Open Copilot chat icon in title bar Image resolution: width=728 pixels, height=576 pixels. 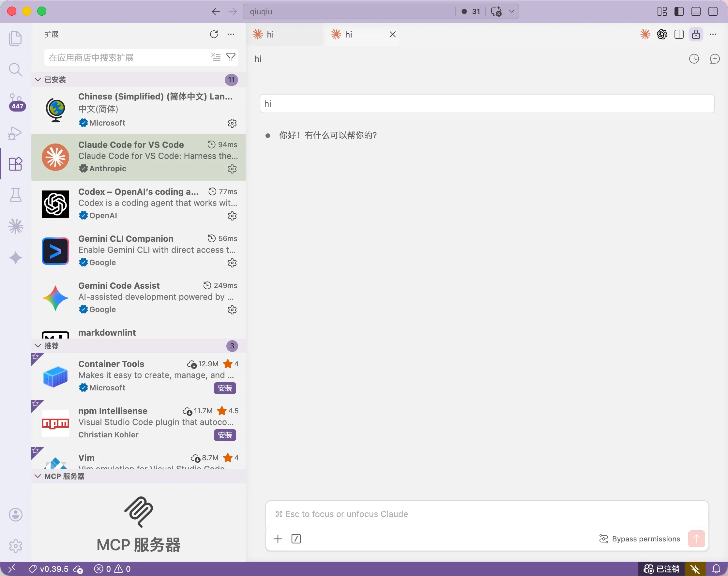pos(496,11)
